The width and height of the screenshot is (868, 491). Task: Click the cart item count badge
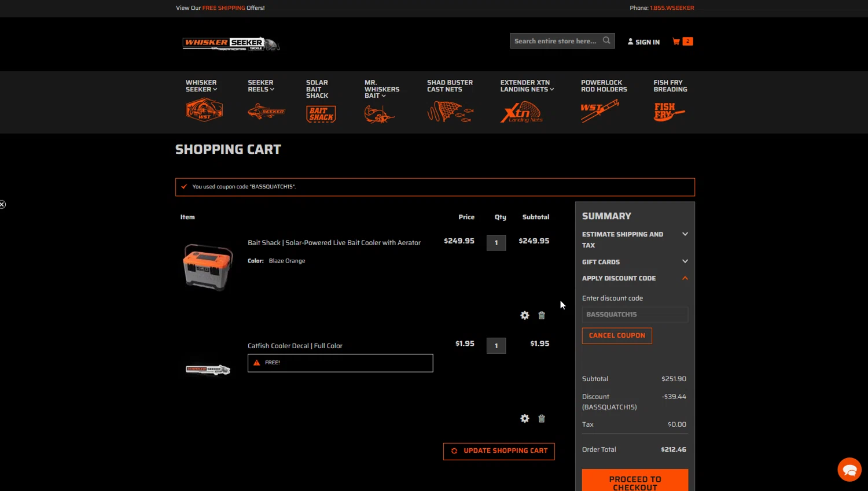[687, 41]
